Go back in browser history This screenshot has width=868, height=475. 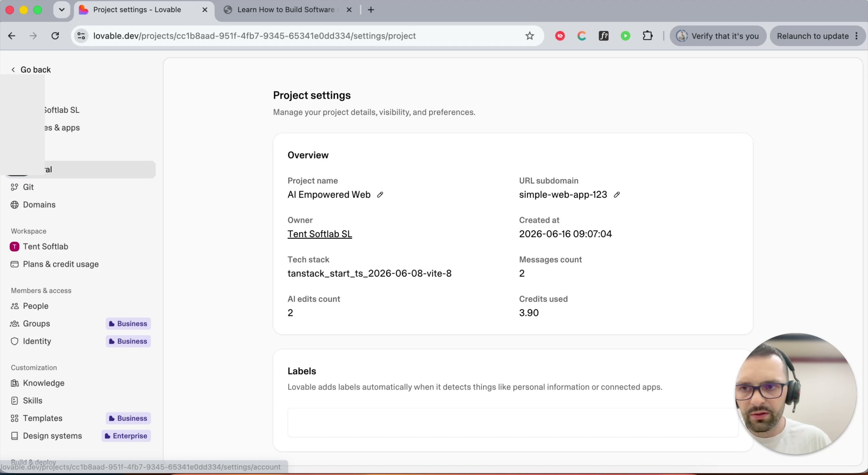coord(12,36)
